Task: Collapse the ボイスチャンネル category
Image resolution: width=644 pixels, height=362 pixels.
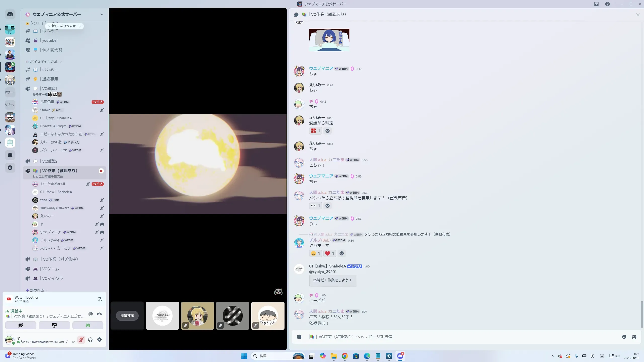Action: pyautogui.click(x=44, y=62)
